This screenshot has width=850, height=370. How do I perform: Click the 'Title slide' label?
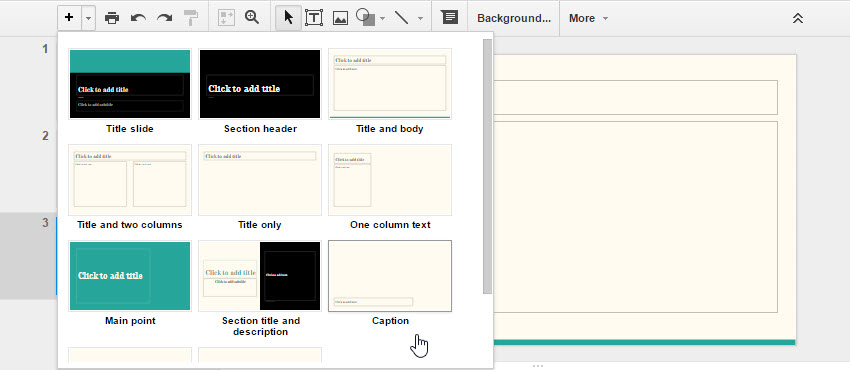click(130, 129)
